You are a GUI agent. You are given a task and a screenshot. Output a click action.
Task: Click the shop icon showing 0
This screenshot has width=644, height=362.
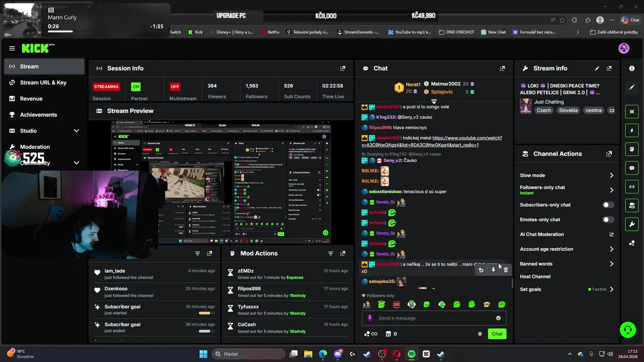click(x=391, y=334)
